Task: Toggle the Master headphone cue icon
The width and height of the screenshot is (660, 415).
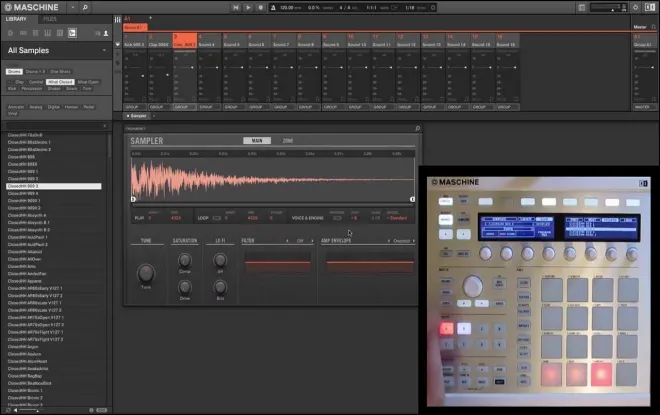Action: (653, 27)
